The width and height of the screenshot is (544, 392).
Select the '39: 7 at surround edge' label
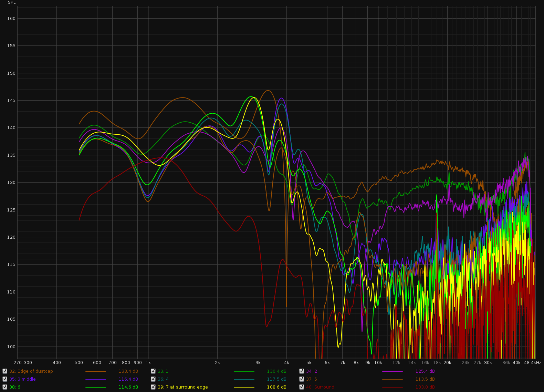tap(183, 387)
